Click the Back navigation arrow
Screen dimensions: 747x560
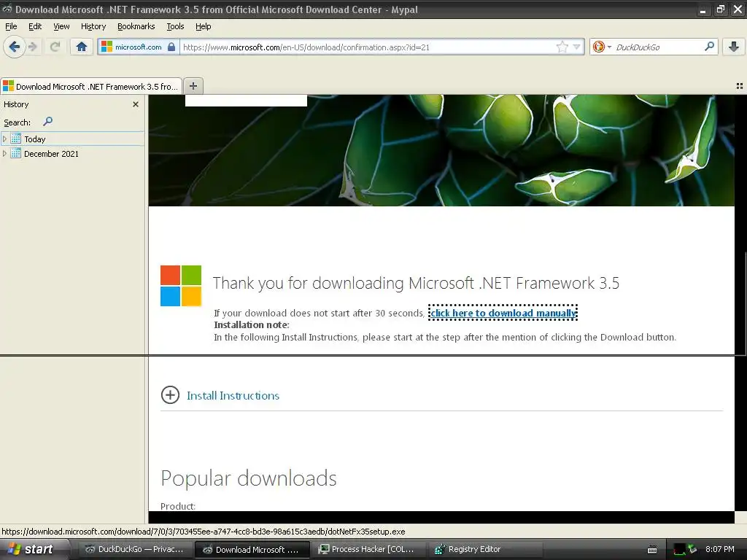point(15,47)
